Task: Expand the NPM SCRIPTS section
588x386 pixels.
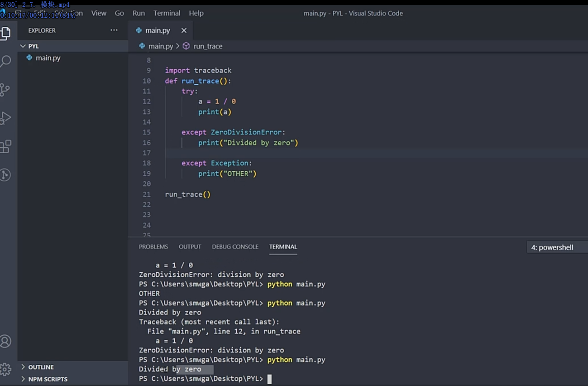Action: (48, 379)
